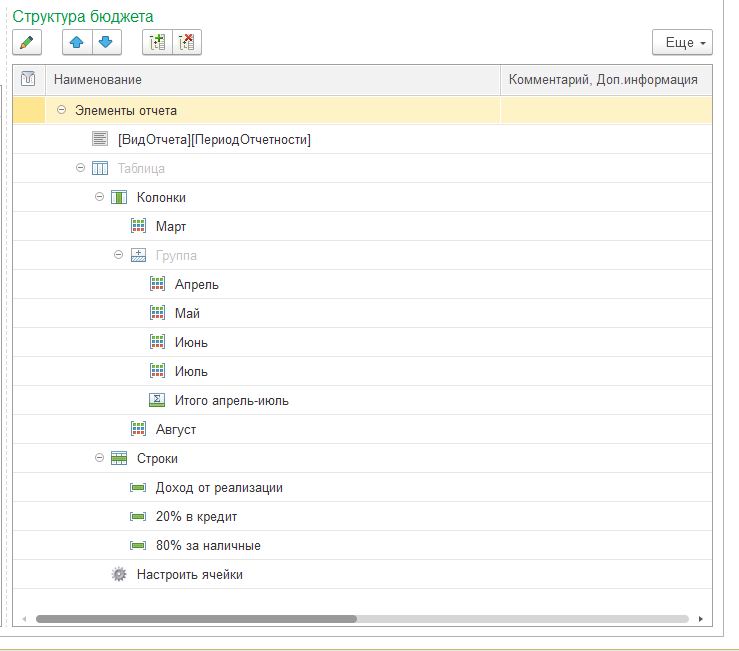Click the horizontal scrollbar thumb
This screenshot has height=651, width=739.
pyautogui.click(x=196, y=619)
